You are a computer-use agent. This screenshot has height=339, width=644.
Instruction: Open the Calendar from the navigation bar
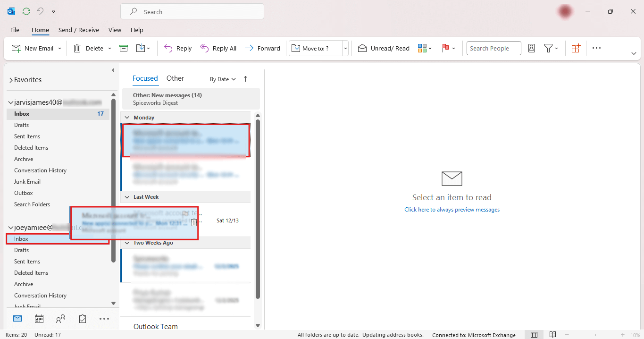(x=39, y=319)
